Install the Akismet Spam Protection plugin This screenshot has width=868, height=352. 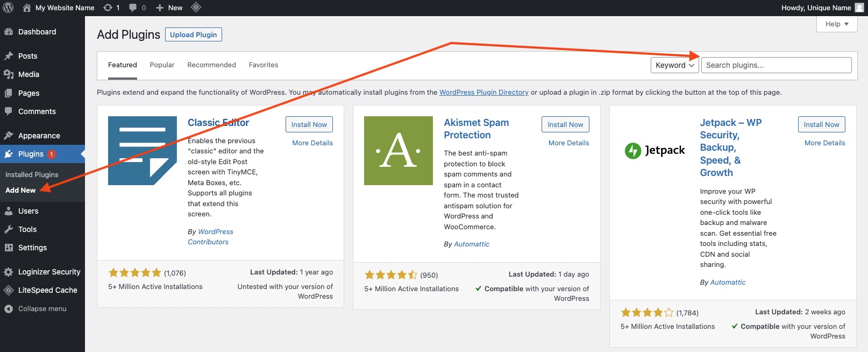point(565,124)
